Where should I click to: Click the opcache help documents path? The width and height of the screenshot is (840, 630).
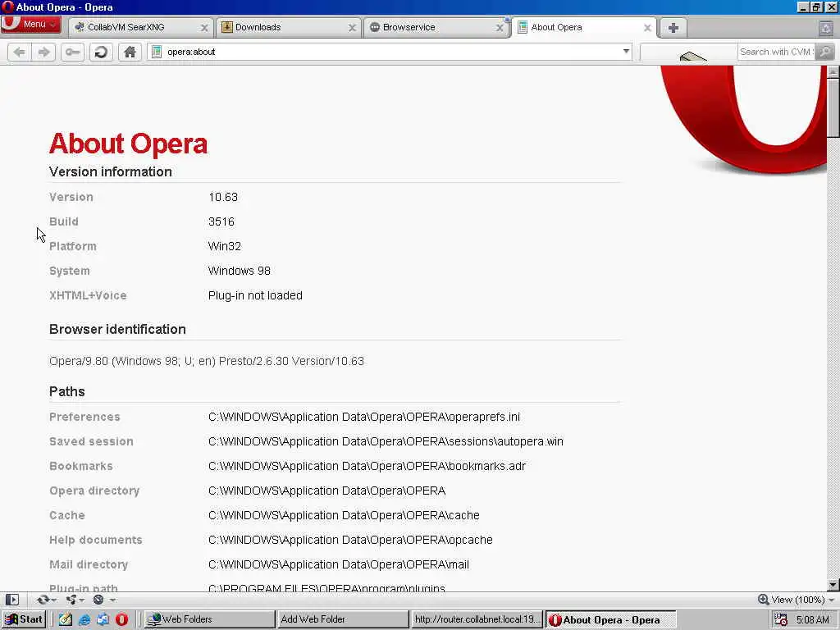pos(350,540)
